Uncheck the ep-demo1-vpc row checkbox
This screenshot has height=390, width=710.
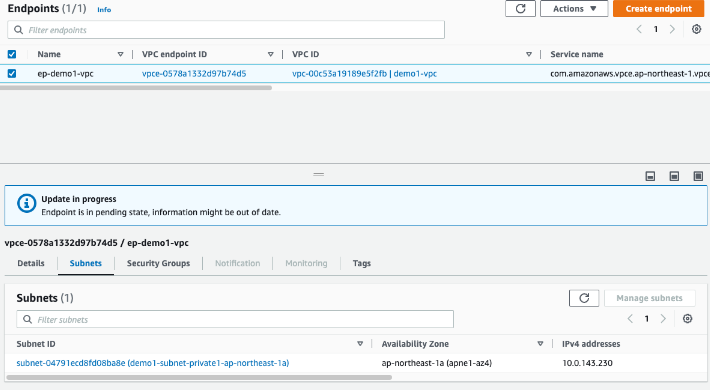tap(12, 73)
